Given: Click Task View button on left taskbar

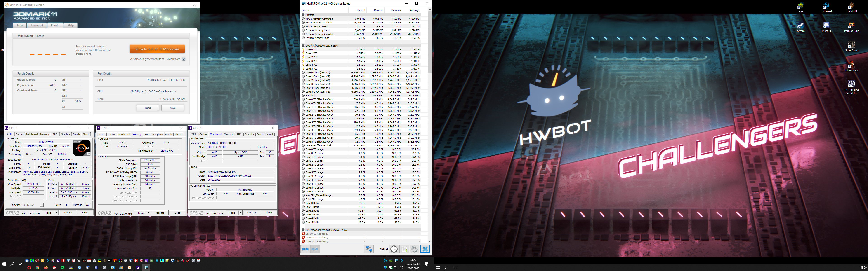Looking at the screenshot, I should pos(20,264).
